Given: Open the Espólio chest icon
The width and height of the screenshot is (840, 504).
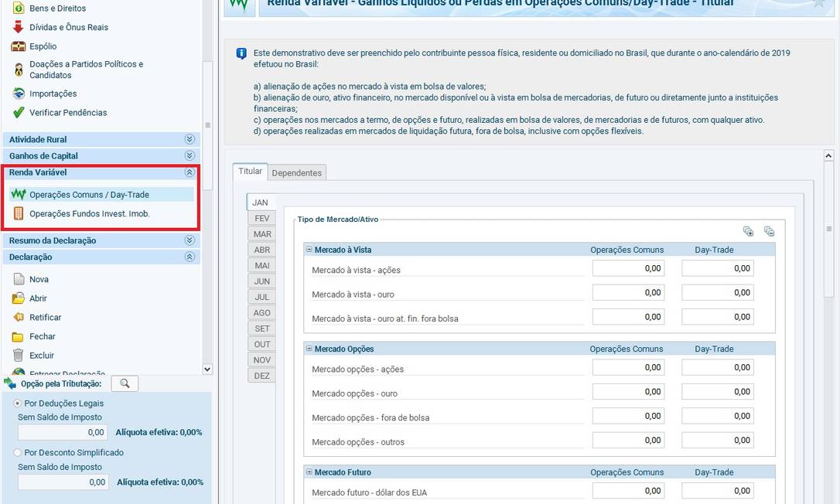Looking at the screenshot, I should click(x=19, y=46).
